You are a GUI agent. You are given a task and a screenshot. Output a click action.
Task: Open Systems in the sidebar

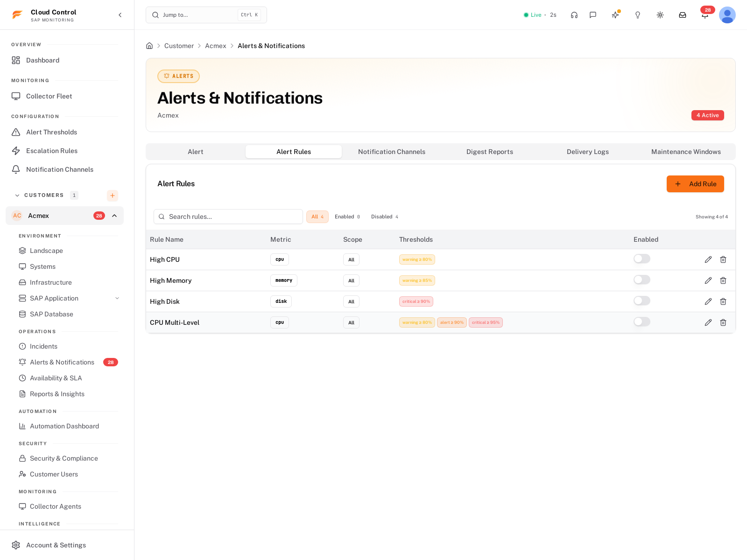pyautogui.click(x=68, y=266)
